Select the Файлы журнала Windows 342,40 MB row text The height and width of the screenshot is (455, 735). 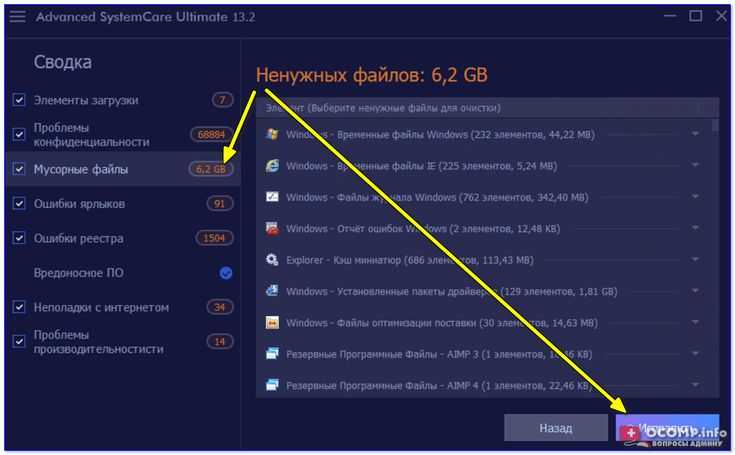pos(437,197)
